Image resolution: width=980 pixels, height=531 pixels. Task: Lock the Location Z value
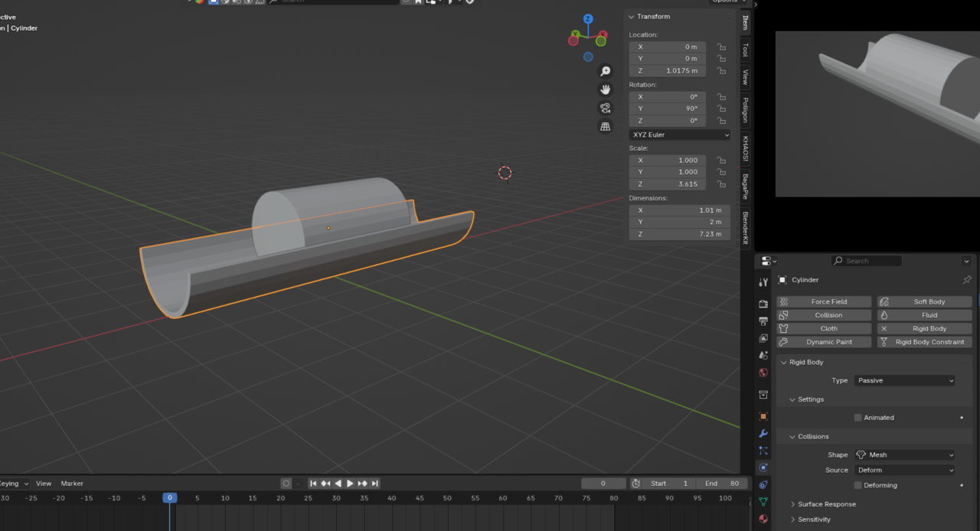pos(721,70)
